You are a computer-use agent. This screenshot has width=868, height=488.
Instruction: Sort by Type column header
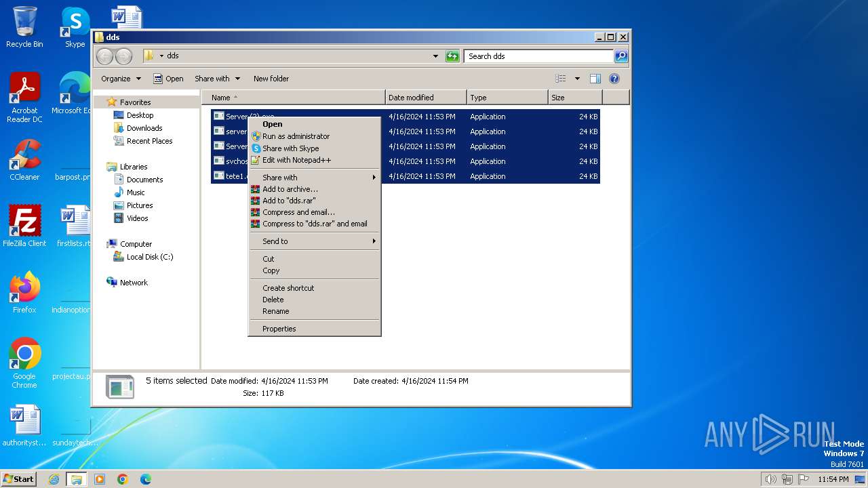[507, 98]
